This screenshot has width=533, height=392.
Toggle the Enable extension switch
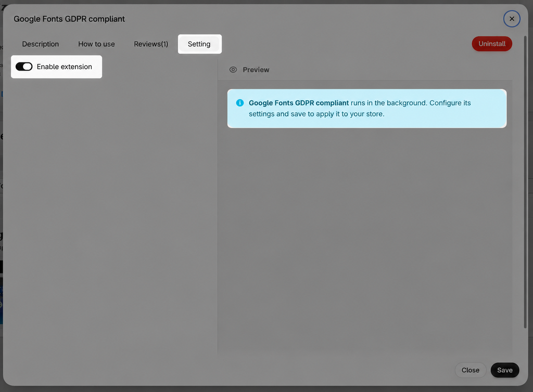24,67
